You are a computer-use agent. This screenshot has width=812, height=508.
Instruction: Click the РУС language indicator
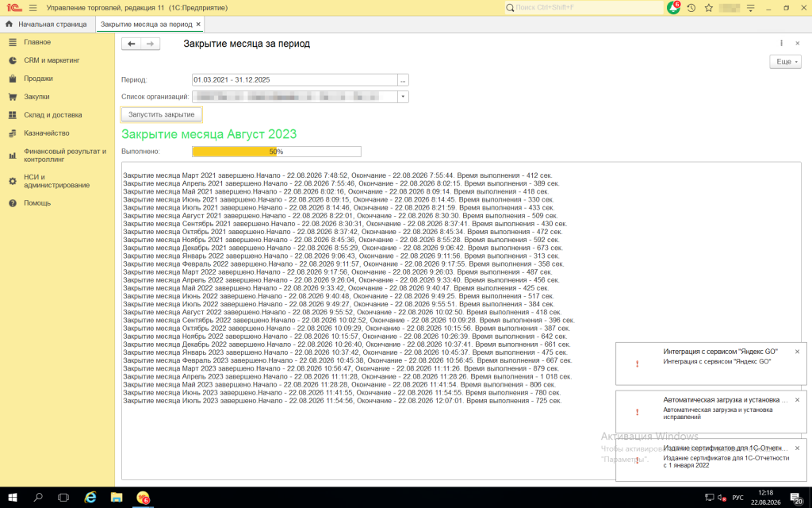[738, 498]
